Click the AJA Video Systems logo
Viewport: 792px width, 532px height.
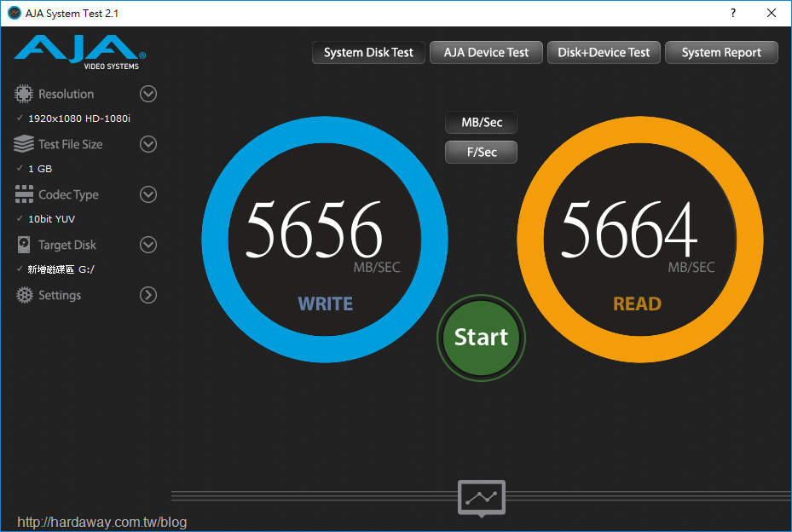80,52
